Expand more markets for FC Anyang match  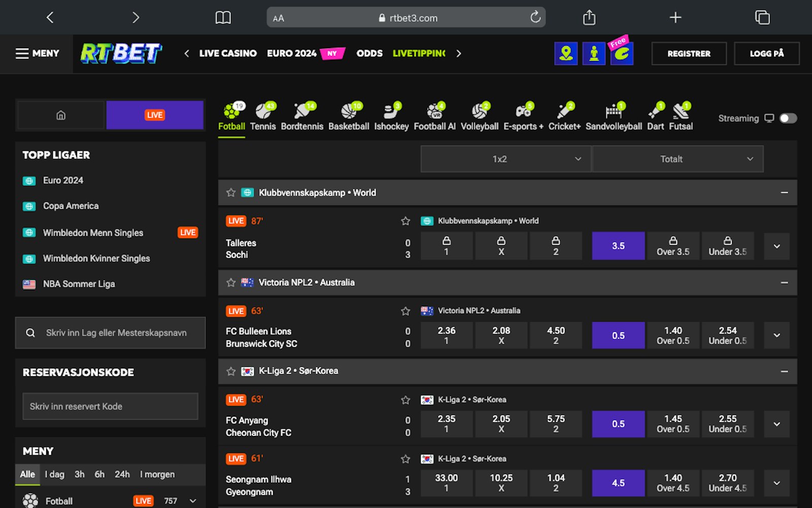776,424
